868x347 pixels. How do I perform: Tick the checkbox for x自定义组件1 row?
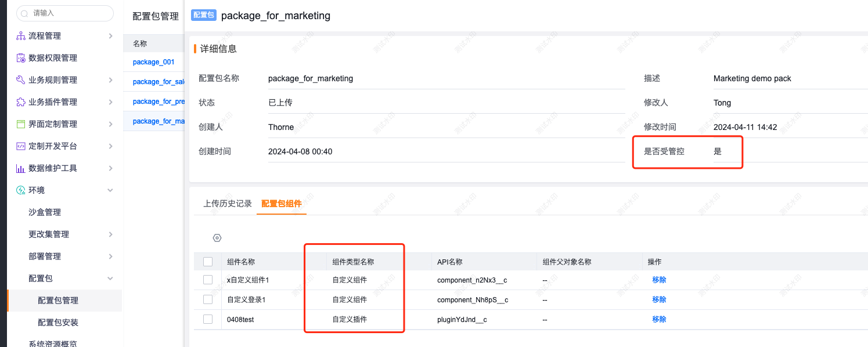pyautogui.click(x=208, y=280)
